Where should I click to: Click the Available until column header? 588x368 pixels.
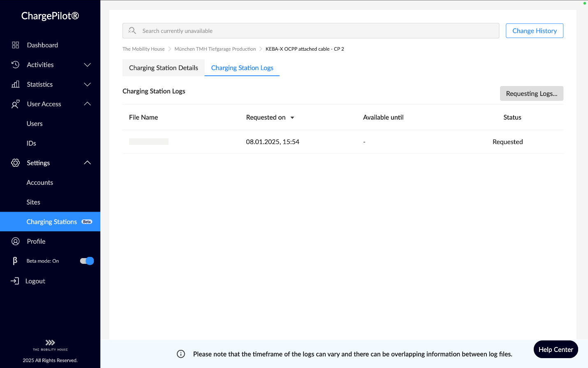point(383,117)
